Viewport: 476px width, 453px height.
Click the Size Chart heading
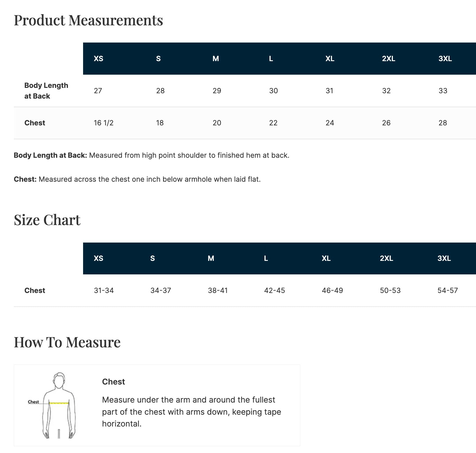(x=47, y=220)
